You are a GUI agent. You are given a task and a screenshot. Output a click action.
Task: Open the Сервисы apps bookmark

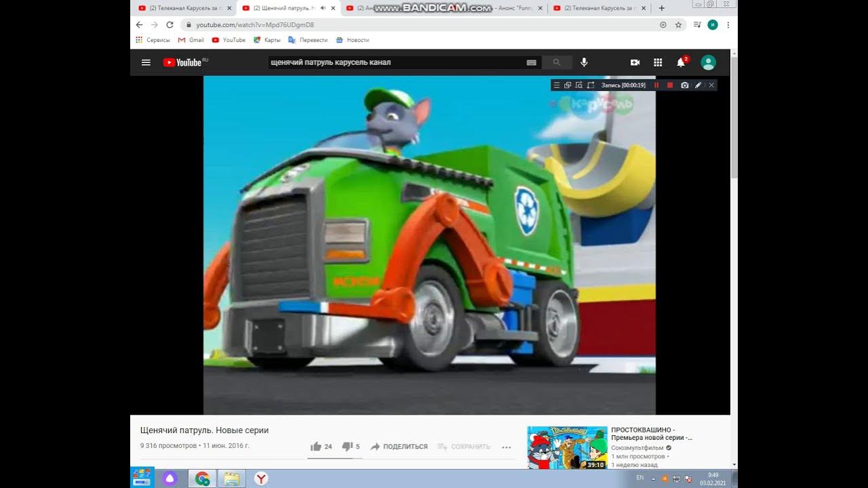(x=153, y=40)
